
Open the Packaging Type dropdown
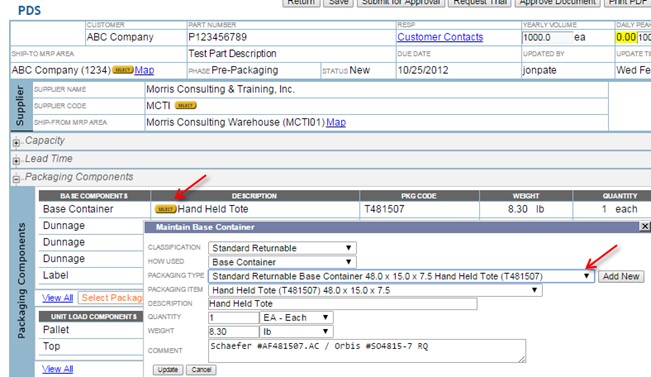(401, 276)
